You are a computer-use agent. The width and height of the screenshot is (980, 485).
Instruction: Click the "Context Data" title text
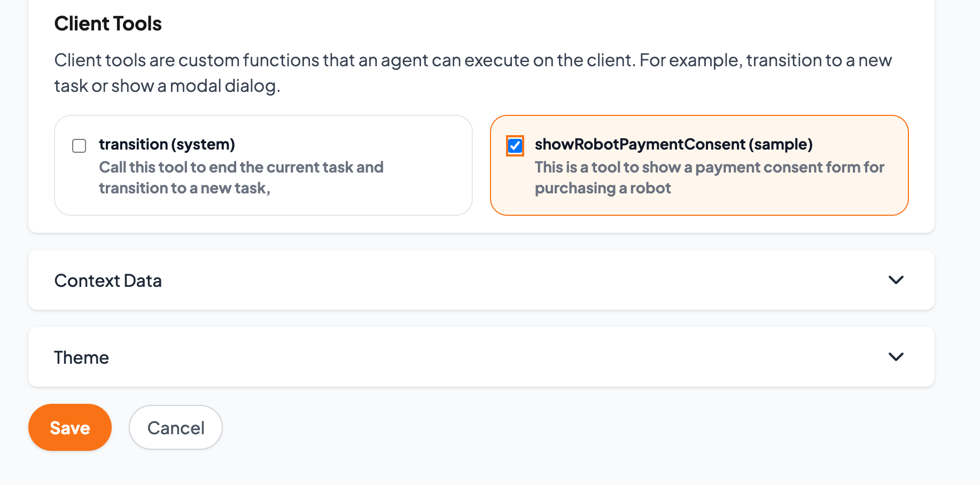tap(108, 280)
